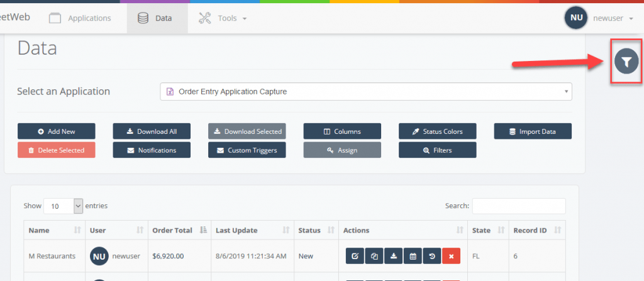View history of M Restaurants record
This screenshot has width=644, height=281.
coord(432,256)
